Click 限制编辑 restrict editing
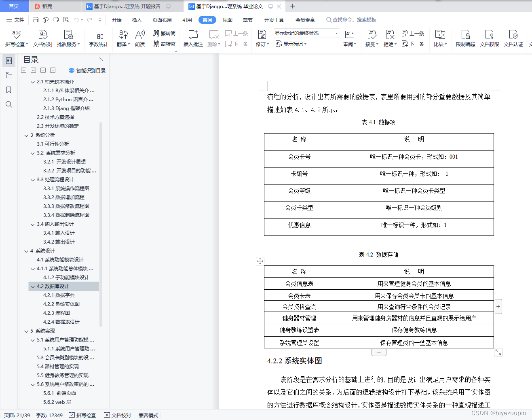The height and width of the screenshot is (420, 532). (x=466, y=38)
